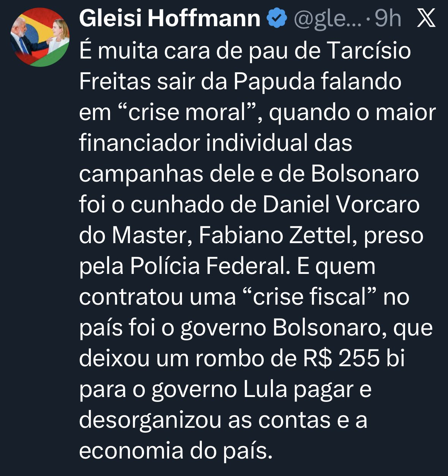Open the 9h post timestamp
Screen dimensions: 448x476
click(x=388, y=18)
